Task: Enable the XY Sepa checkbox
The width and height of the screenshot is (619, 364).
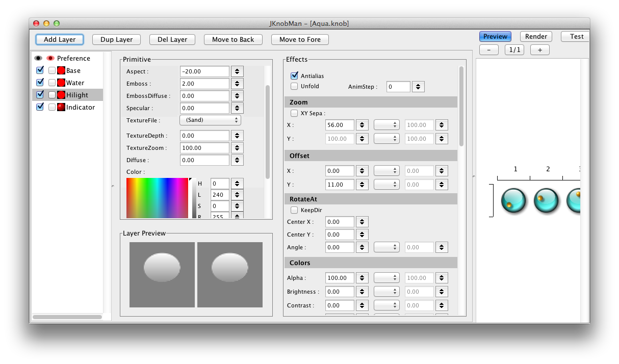Action: coord(294,113)
